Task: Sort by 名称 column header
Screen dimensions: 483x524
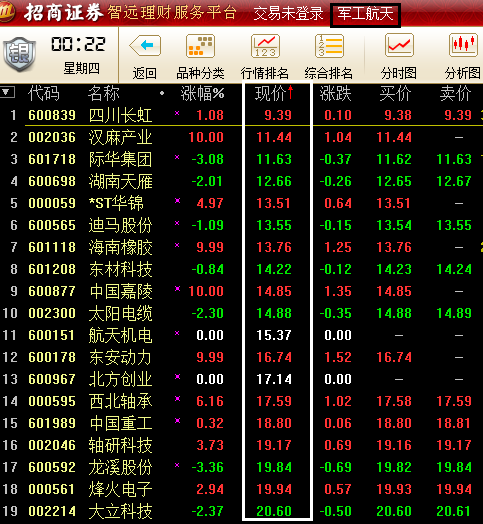Action: click(104, 93)
